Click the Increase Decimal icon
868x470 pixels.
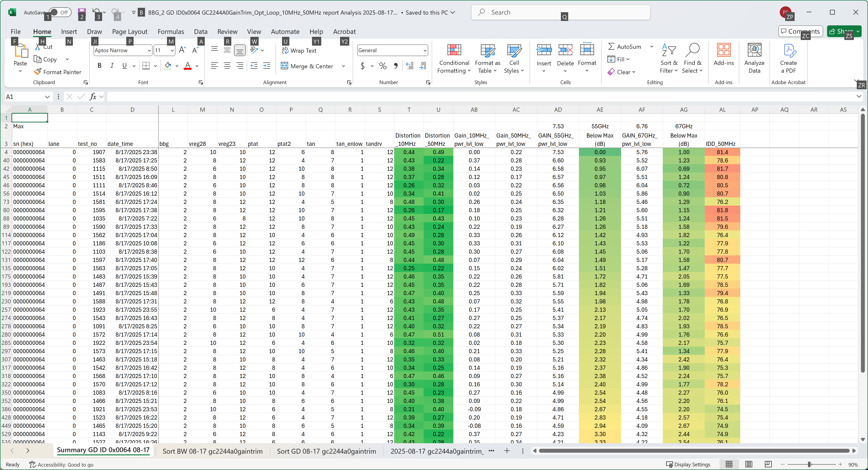(x=410, y=66)
